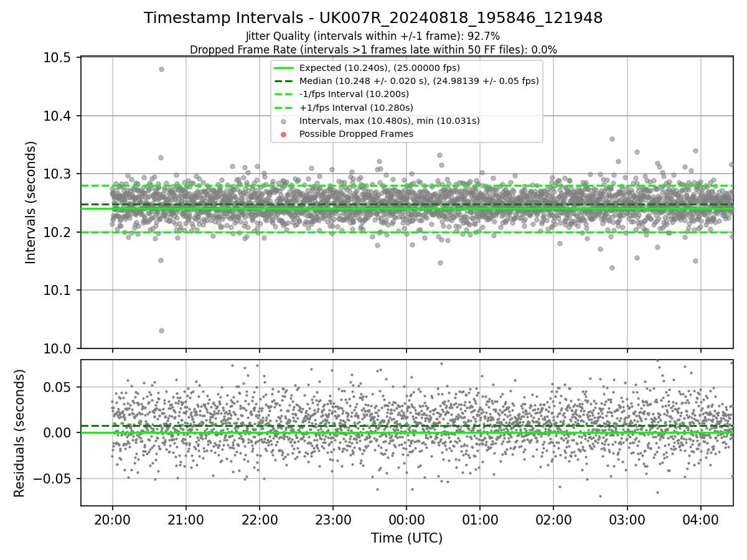Click the x-axis tick label '03:00'

tap(627, 519)
